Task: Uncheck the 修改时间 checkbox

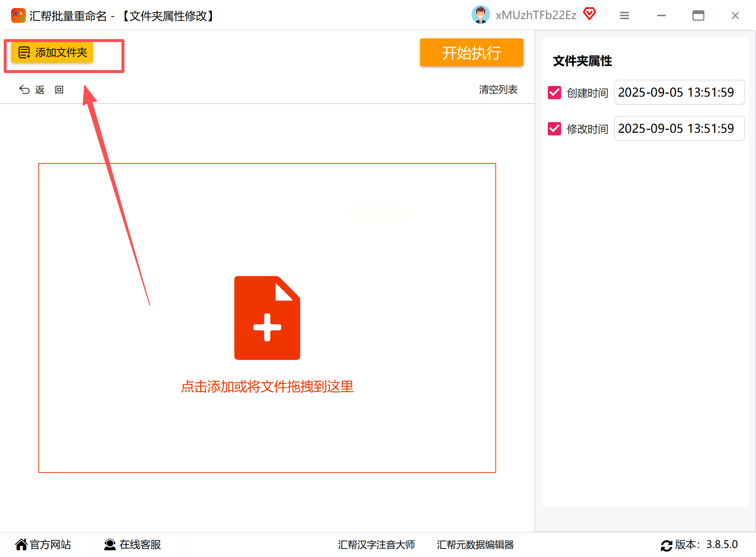Action: click(x=554, y=128)
